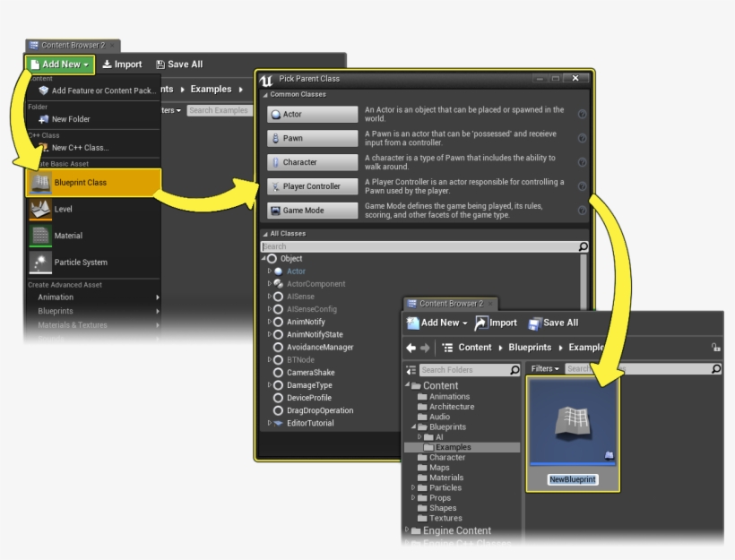
Task: Choose the Pawn common class button
Action: click(312, 139)
